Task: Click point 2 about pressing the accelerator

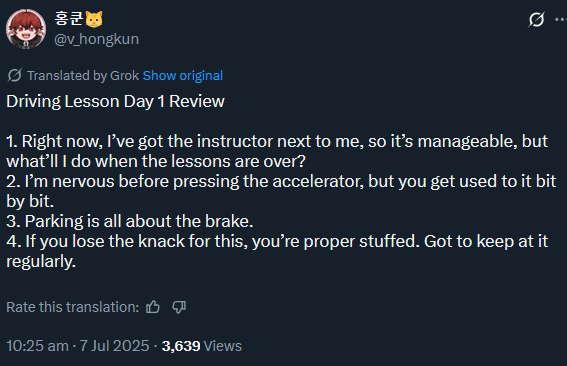Action: tap(281, 191)
